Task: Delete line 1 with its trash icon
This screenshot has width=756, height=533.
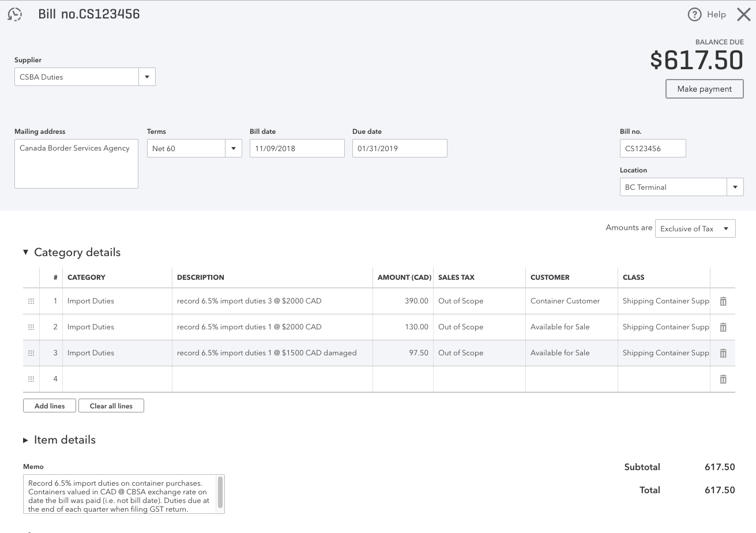Action: (x=723, y=301)
